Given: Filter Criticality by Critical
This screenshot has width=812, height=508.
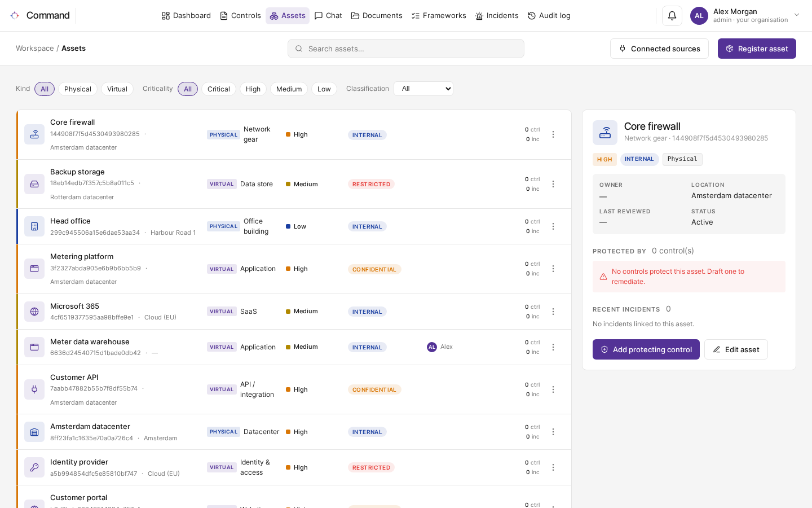Looking at the screenshot, I should coord(219,89).
